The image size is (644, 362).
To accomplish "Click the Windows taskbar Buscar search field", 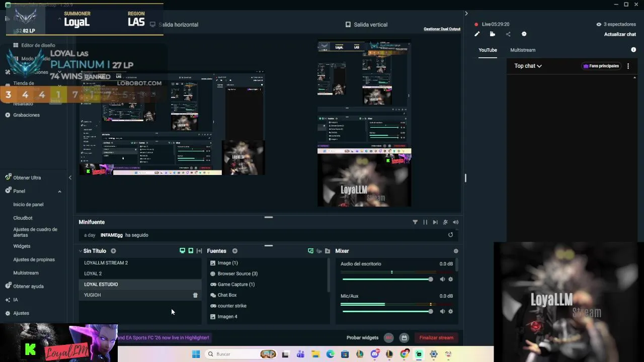I will tap(242, 354).
